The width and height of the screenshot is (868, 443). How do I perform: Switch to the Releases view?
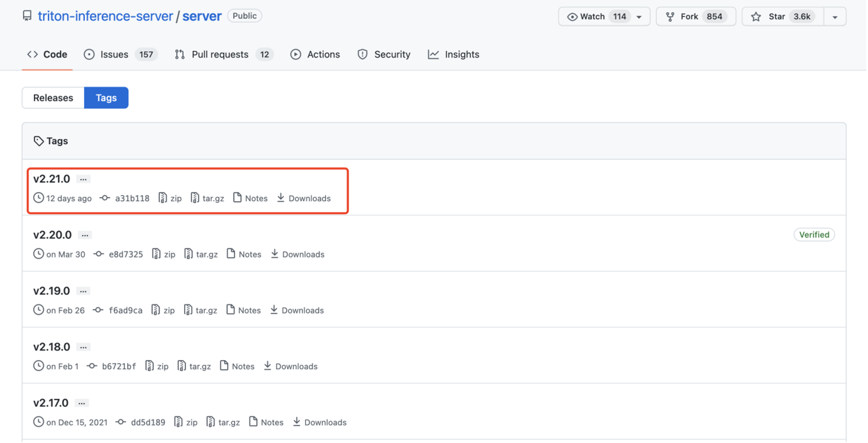click(x=53, y=98)
